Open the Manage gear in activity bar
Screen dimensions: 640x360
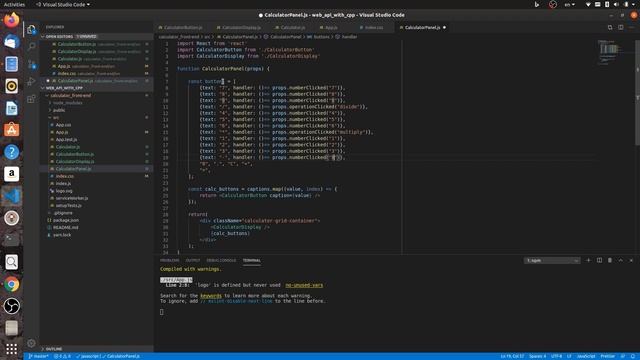(31, 343)
